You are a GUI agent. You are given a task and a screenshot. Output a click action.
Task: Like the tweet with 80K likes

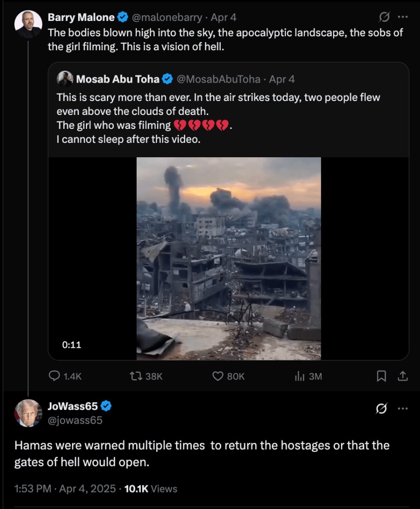click(x=218, y=376)
